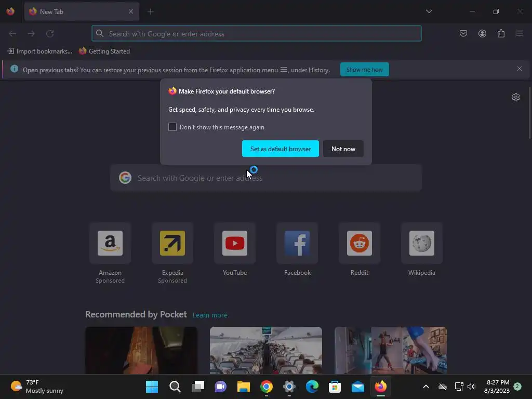
Task: Click the notification count badge
Action: pos(517,387)
